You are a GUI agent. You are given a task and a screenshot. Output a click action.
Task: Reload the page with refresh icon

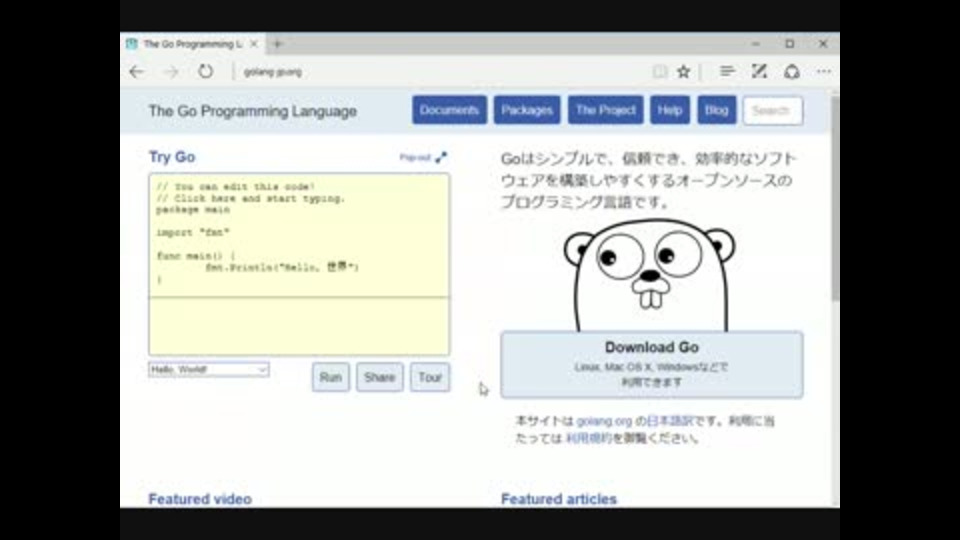point(206,72)
